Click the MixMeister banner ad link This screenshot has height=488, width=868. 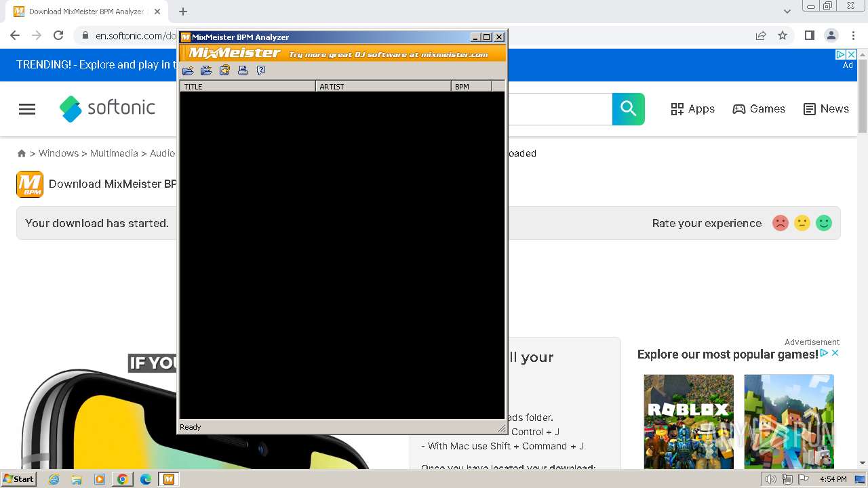tap(342, 53)
